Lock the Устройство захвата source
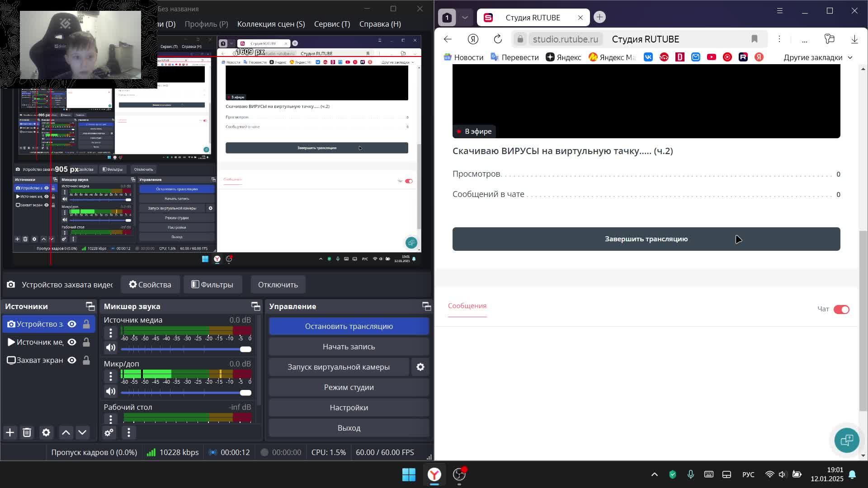Image resolution: width=868 pixels, height=488 pixels. tap(86, 324)
